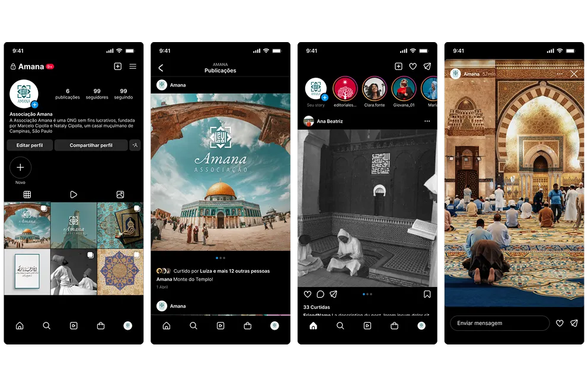Open comments on Ana Beatriz post
The image size is (588, 383).
[320, 294]
